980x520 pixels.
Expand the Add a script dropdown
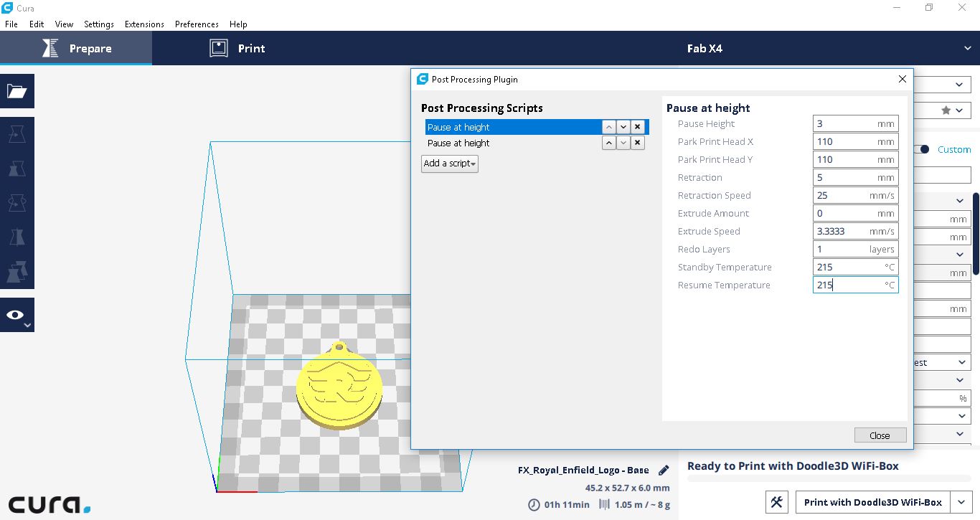pyautogui.click(x=450, y=164)
